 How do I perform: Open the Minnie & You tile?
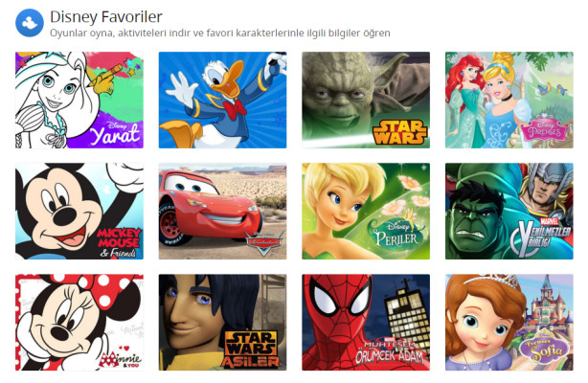pyautogui.click(x=79, y=323)
